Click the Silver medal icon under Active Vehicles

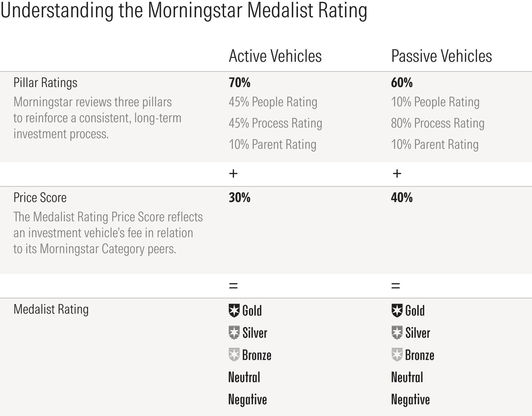234,333
